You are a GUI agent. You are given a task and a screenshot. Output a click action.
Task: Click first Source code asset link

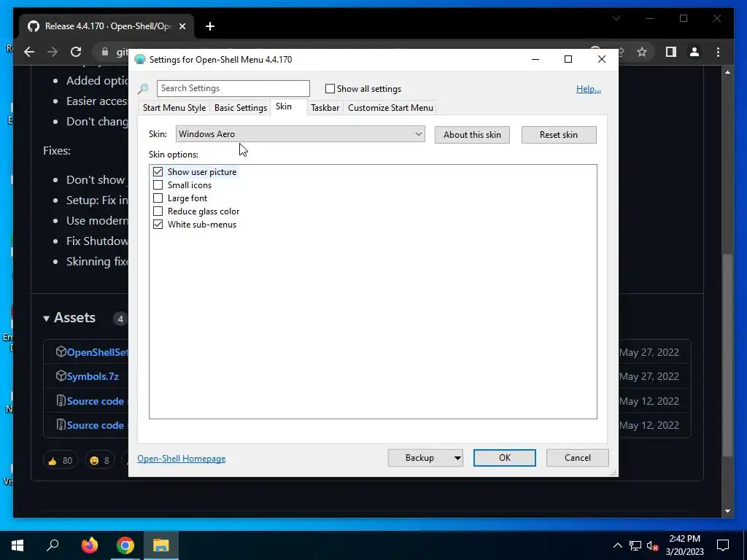click(x=96, y=401)
